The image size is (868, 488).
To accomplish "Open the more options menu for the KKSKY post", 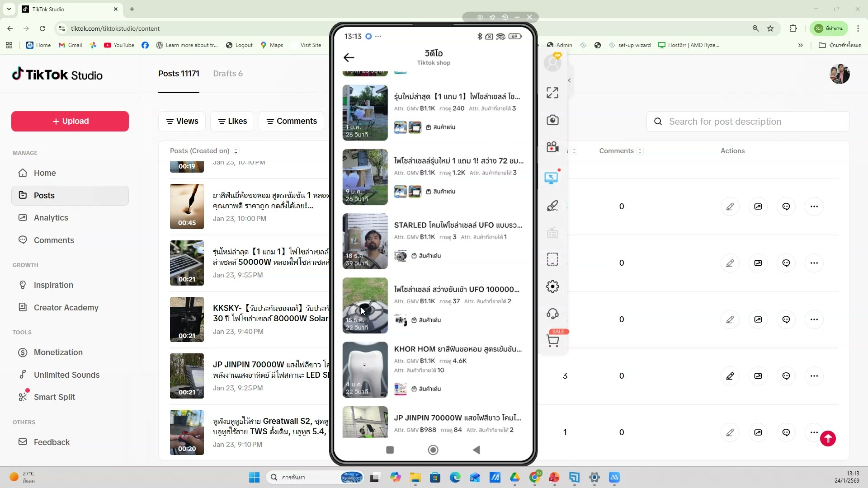I will [x=814, y=319].
